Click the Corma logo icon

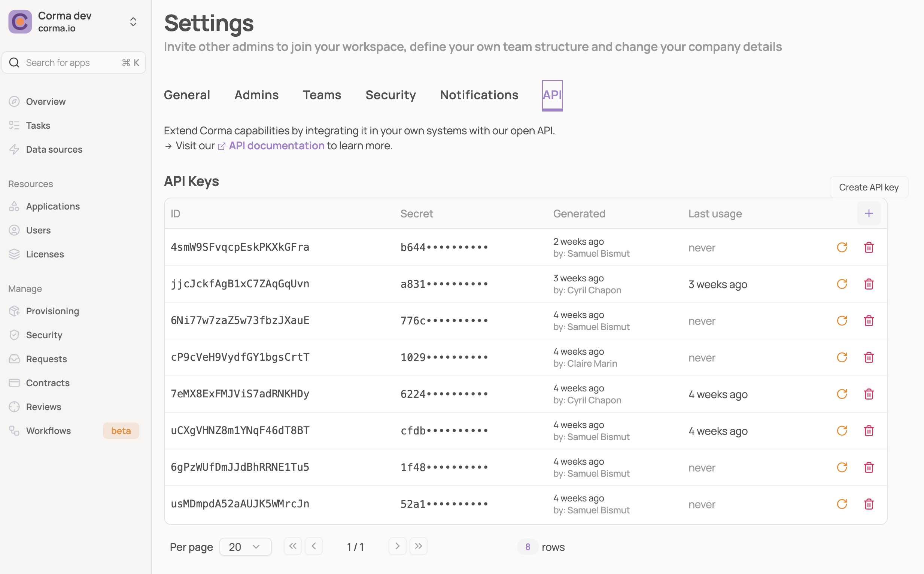(x=20, y=22)
